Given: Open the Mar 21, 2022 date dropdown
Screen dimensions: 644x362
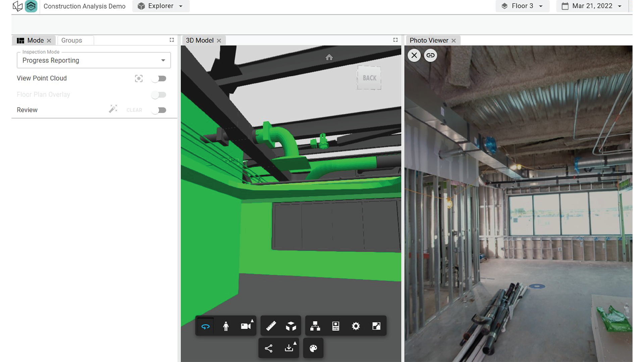Looking at the screenshot, I should [x=592, y=6].
